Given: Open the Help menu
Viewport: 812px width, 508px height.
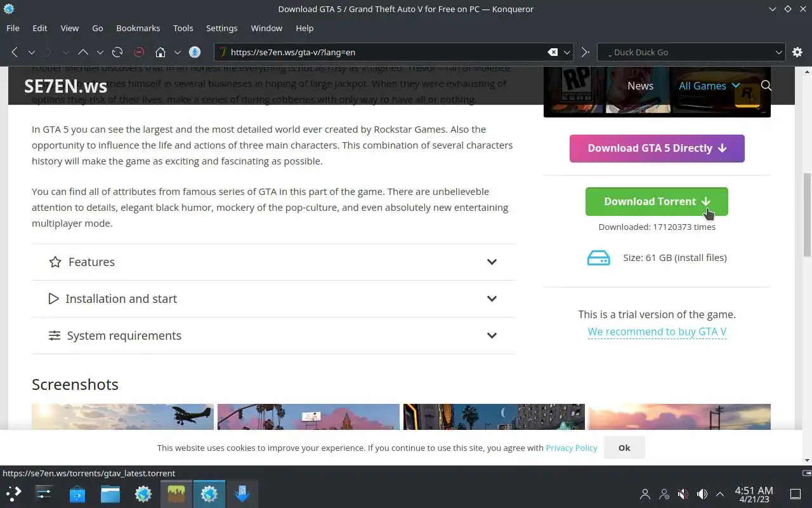Looking at the screenshot, I should pos(304,28).
